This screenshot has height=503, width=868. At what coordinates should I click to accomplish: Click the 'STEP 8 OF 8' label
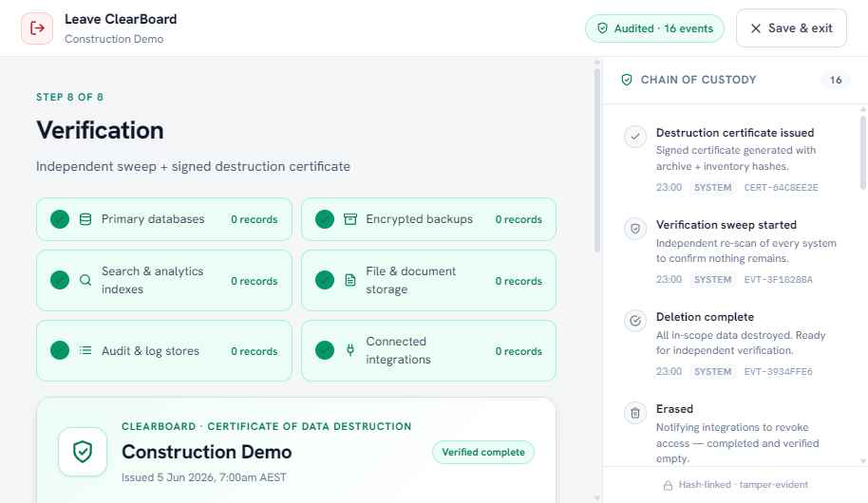(69, 98)
